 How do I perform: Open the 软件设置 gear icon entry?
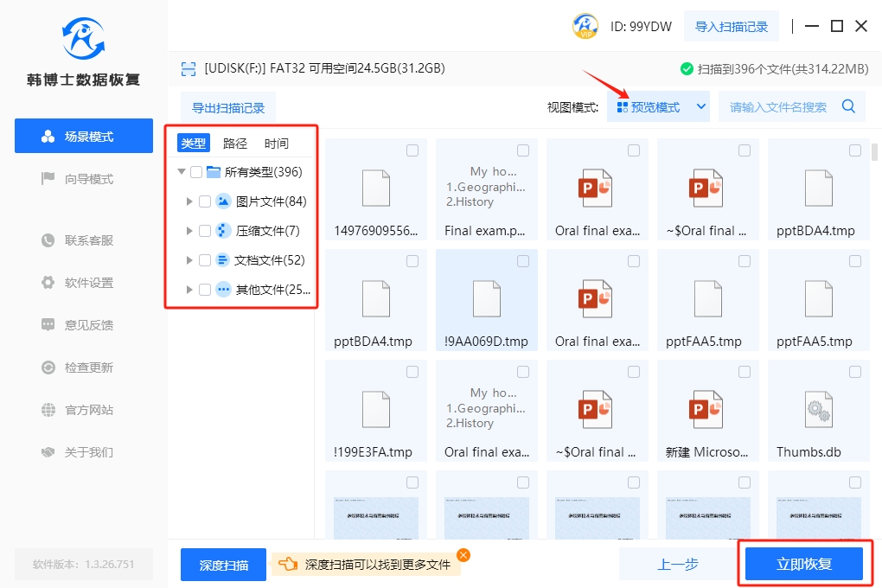point(48,283)
